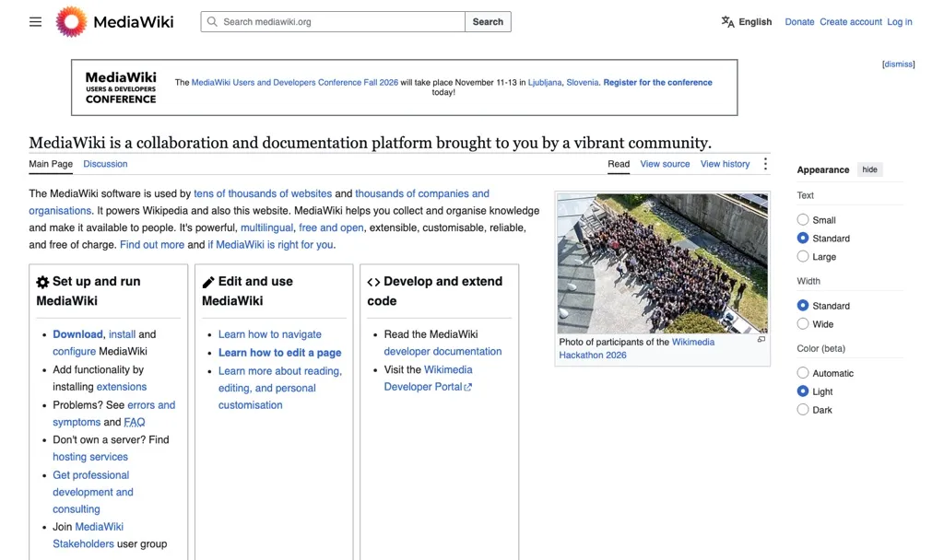Open Wikimedia Developer Portal external link
Viewport: 944px width, 560px height.
[x=428, y=387]
